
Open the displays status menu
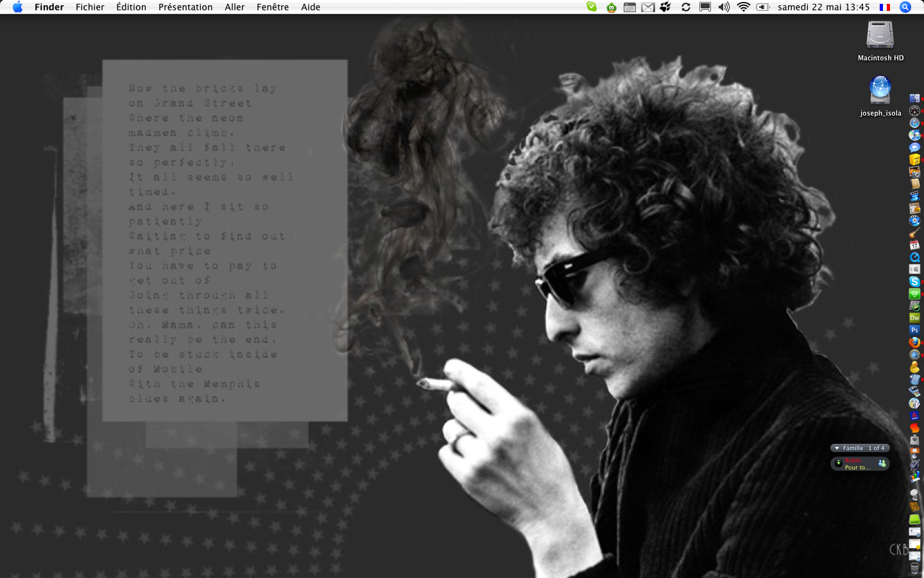pos(705,7)
